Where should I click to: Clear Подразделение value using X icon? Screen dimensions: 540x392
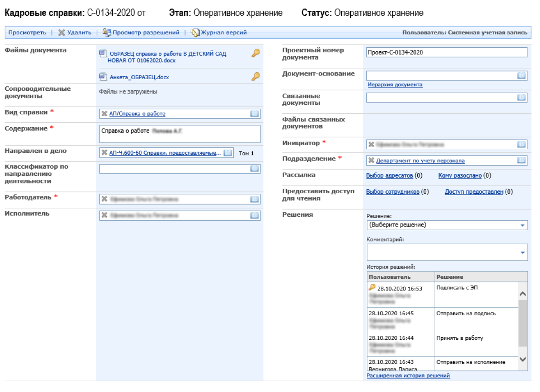371,160
